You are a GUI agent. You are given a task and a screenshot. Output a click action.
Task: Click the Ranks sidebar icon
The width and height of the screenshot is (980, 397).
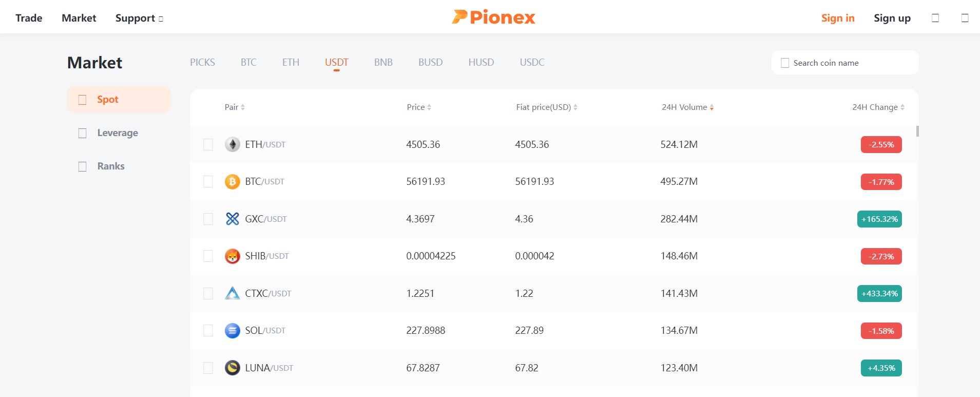(x=82, y=166)
